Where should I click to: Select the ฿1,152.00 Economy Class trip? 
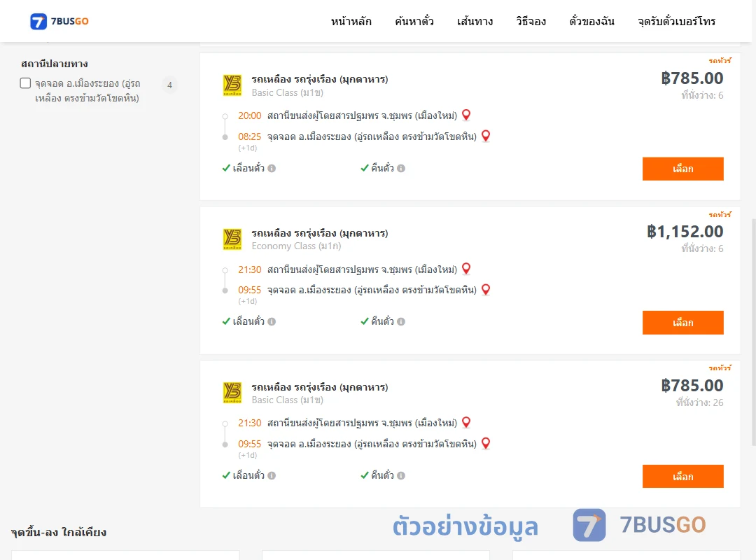point(682,322)
